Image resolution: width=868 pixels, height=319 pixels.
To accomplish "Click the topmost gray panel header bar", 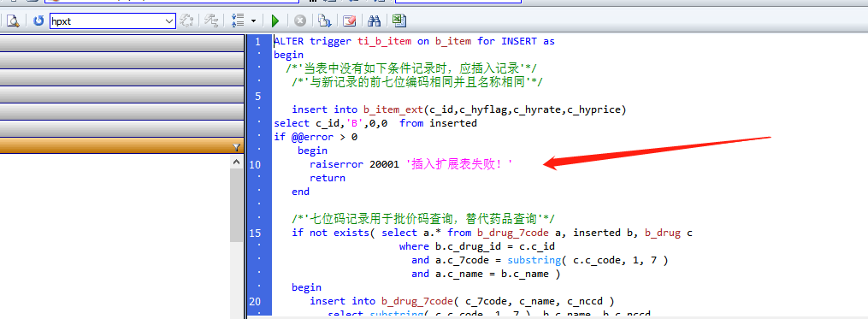I will [121, 44].
